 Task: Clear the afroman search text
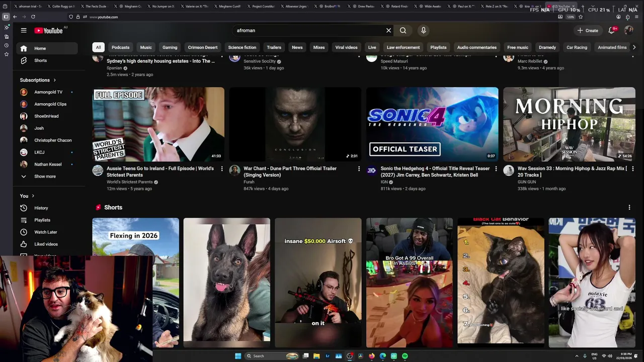click(388, 31)
